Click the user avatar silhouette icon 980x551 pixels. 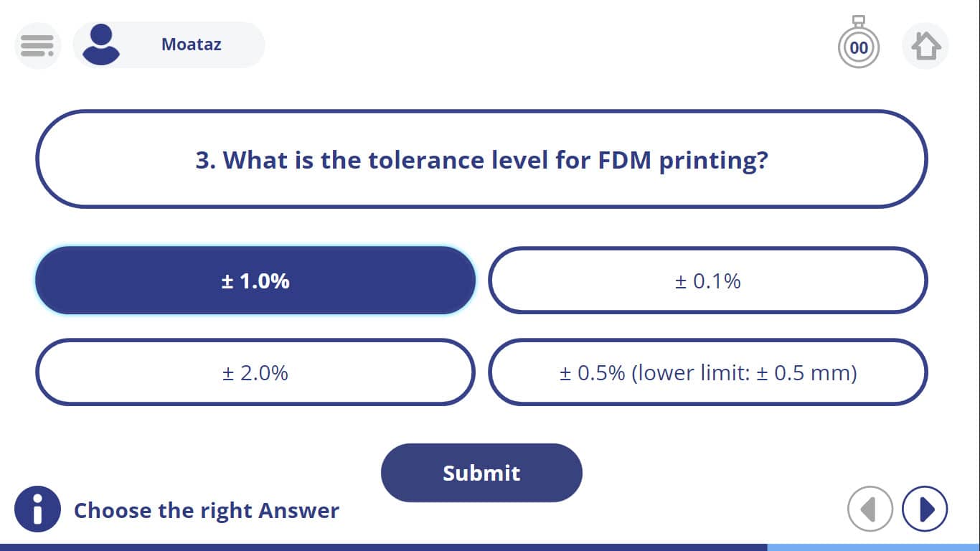point(101,44)
